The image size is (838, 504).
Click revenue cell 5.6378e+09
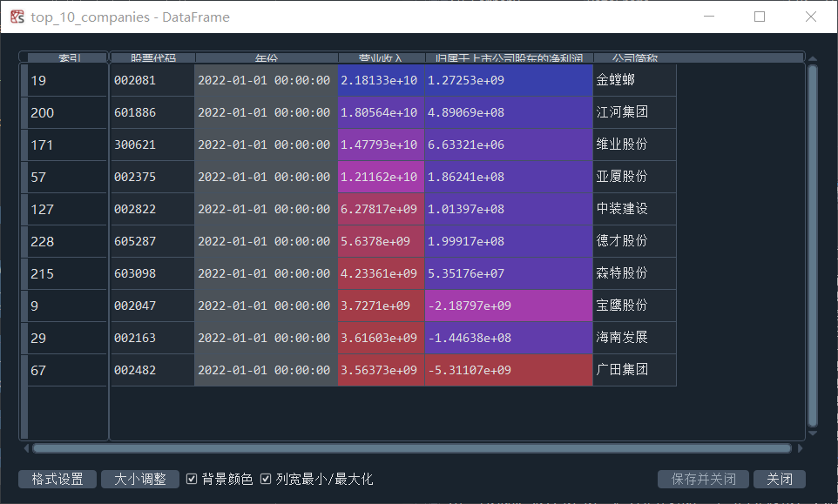[x=381, y=241]
